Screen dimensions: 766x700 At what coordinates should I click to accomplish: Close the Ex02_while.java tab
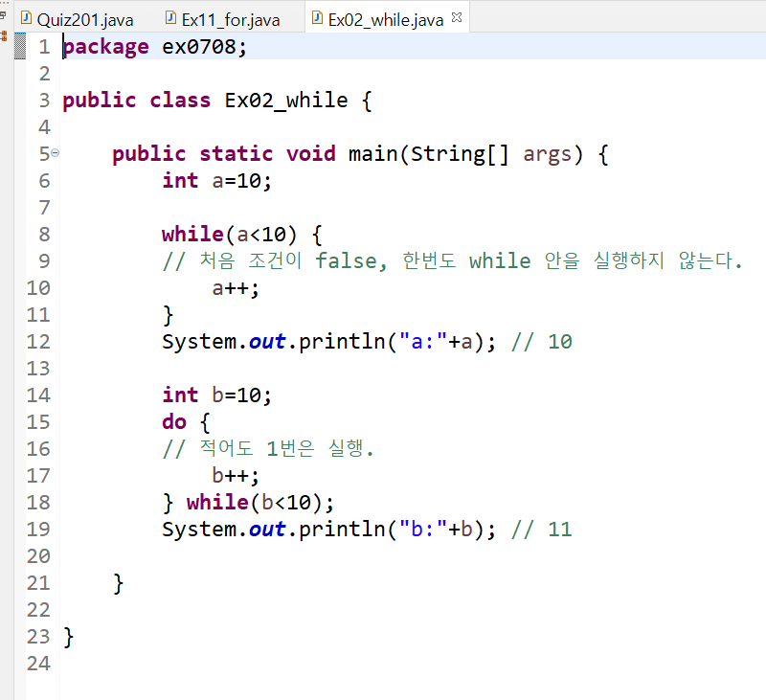[x=457, y=17]
